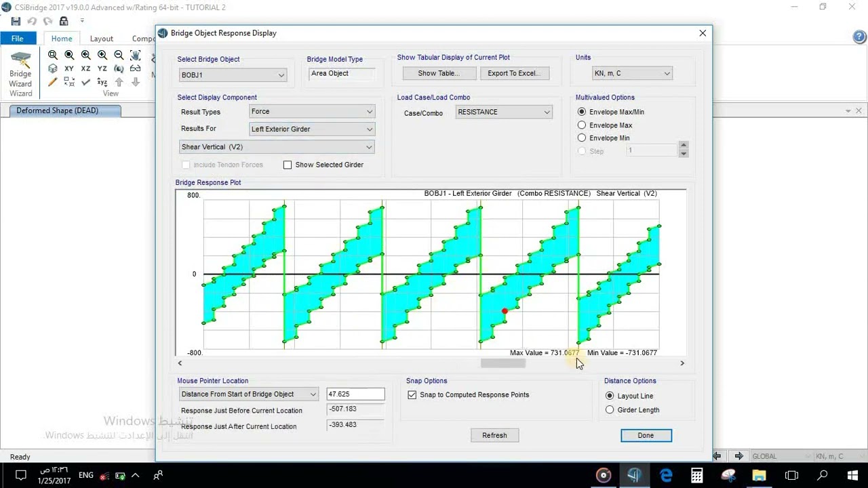Choose Girder Length distance option
This screenshot has width=868, height=488.
click(632, 410)
